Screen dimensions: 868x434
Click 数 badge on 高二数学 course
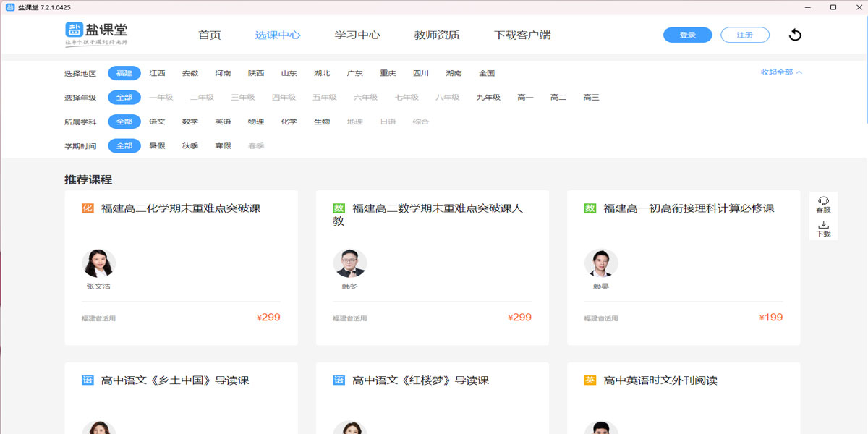pyautogui.click(x=339, y=208)
